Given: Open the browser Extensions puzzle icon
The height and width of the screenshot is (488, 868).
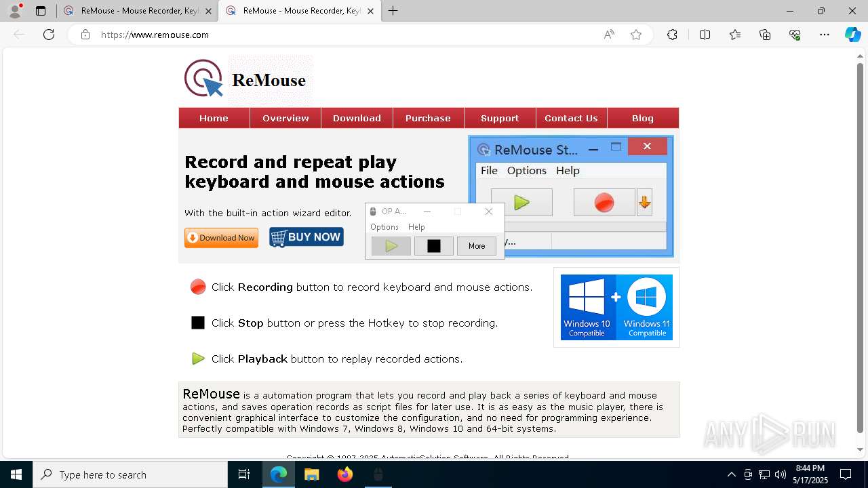Looking at the screenshot, I should (672, 35).
